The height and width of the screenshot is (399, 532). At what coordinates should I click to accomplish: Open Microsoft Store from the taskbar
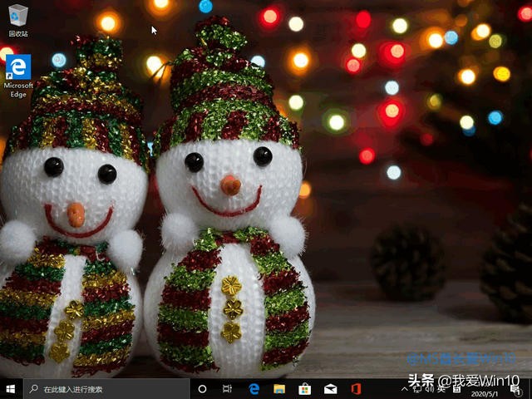point(304,389)
